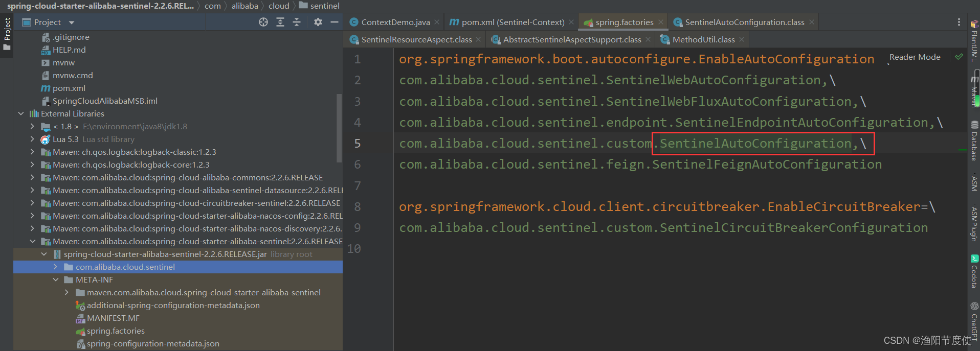Screen dimensions: 980x351
Task: Open the ASM side tool window
Action: tap(974, 183)
